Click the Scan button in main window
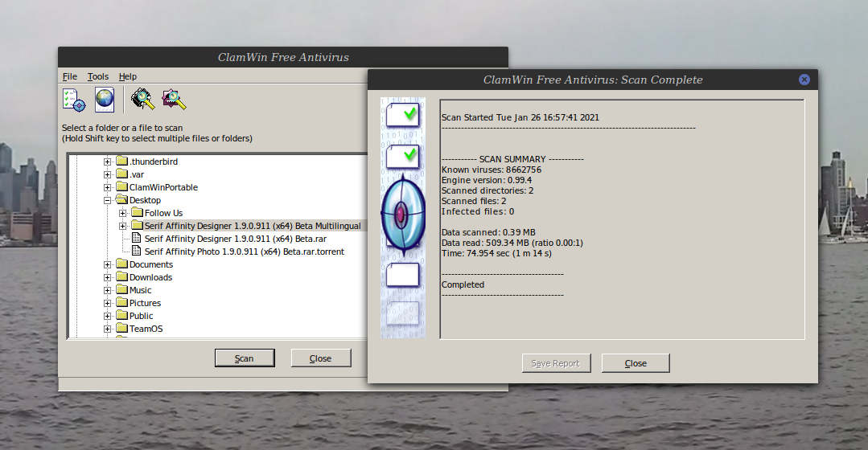 click(x=245, y=358)
